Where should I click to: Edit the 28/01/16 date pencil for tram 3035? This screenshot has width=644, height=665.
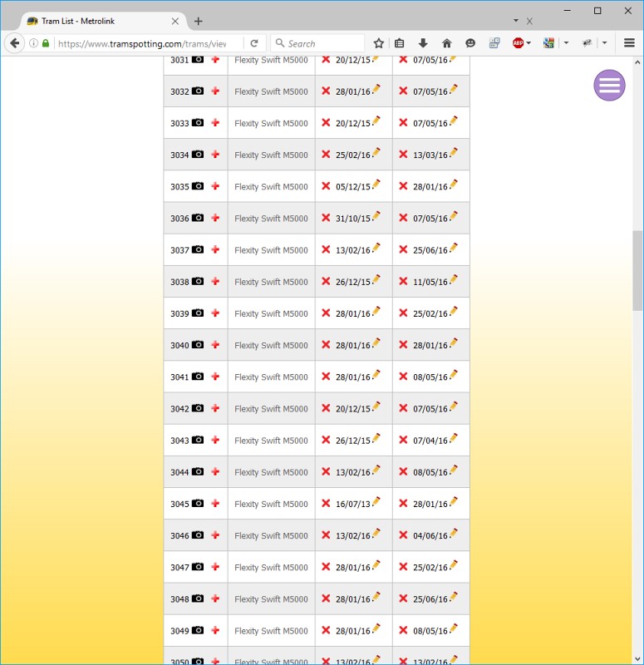(454, 184)
